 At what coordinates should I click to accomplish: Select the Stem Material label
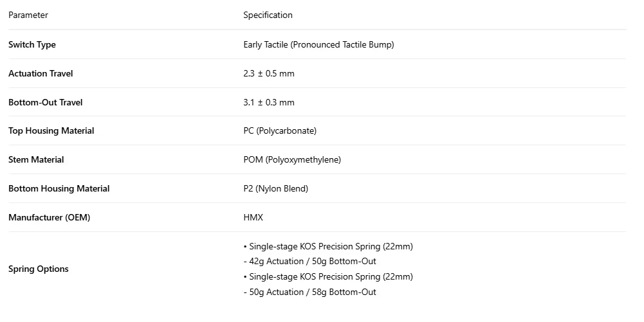pos(36,159)
